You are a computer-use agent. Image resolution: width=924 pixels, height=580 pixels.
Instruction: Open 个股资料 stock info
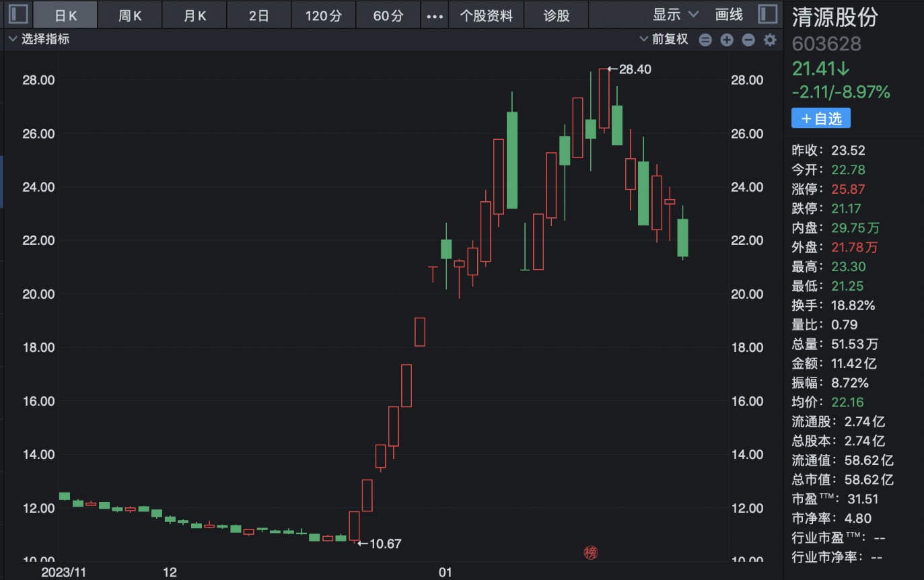pyautogui.click(x=486, y=15)
